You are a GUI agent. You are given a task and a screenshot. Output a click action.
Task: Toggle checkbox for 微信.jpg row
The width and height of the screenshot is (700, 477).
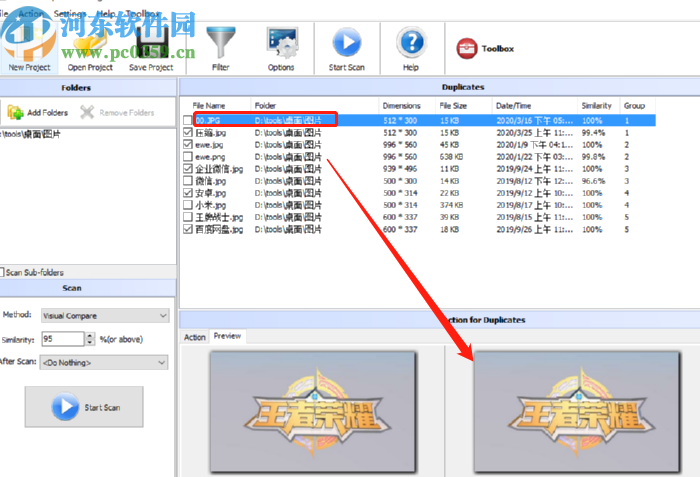tap(188, 181)
